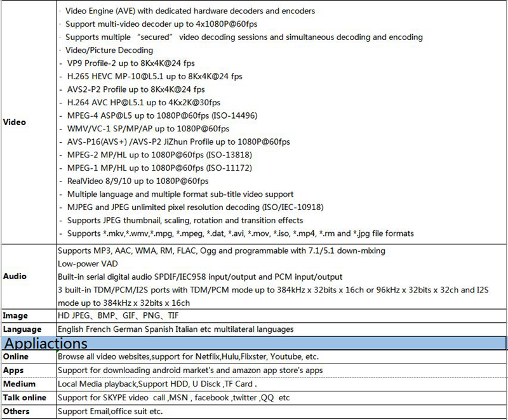The width and height of the screenshot is (508, 420).
Task: Click the Netflix, Hulu browsing description
Action: [188, 357]
